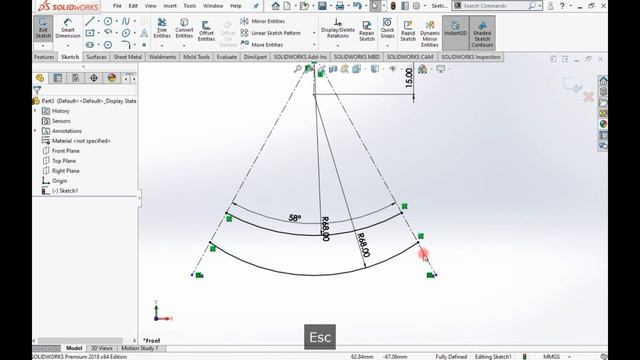Open the Insert menu
Image resolution: width=640 pixels, height=360 pixels.
coord(170,6)
